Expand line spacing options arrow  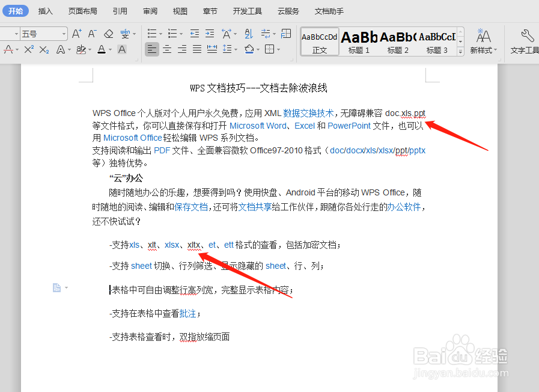(236, 50)
